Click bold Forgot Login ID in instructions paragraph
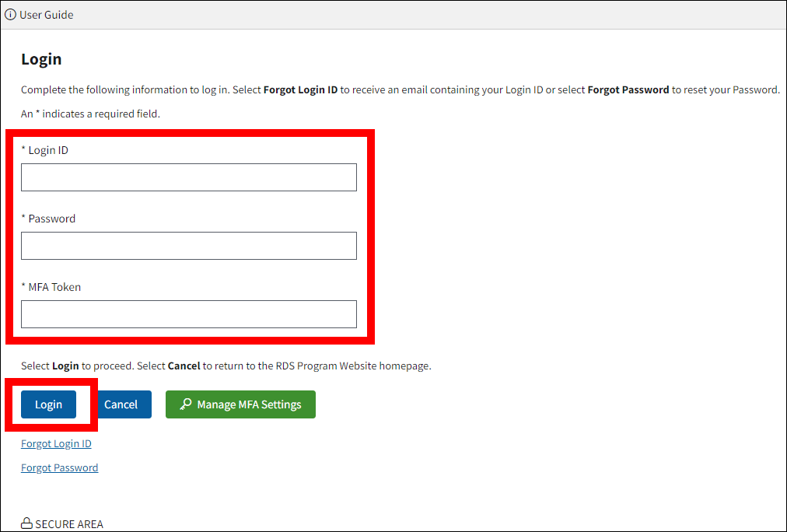Image resolution: width=787 pixels, height=532 pixels. [x=300, y=89]
